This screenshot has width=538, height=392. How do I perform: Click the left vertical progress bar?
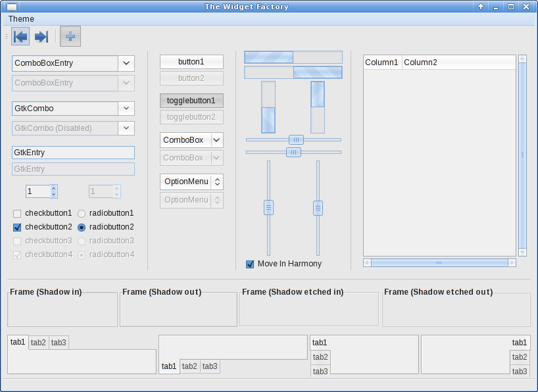[268, 107]
